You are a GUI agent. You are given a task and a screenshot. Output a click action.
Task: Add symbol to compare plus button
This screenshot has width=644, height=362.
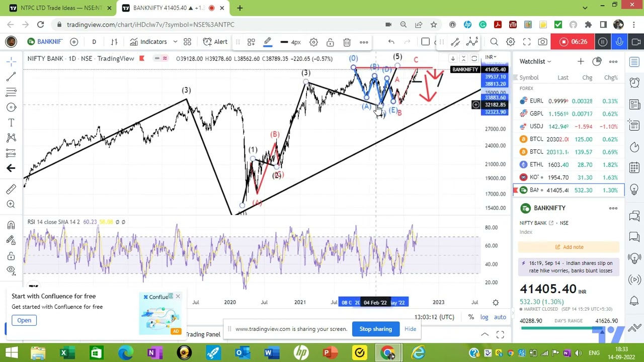click(x=74, y=42)
